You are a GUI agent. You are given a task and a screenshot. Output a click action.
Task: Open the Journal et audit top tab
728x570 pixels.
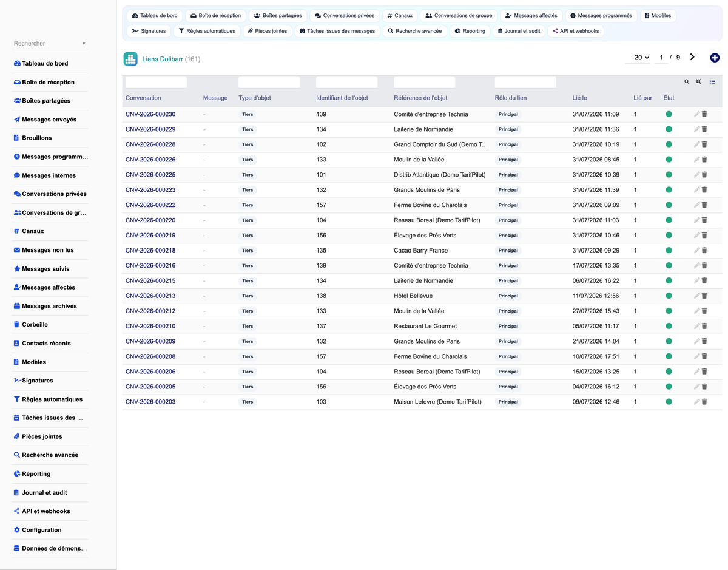[x=519, y=31]
